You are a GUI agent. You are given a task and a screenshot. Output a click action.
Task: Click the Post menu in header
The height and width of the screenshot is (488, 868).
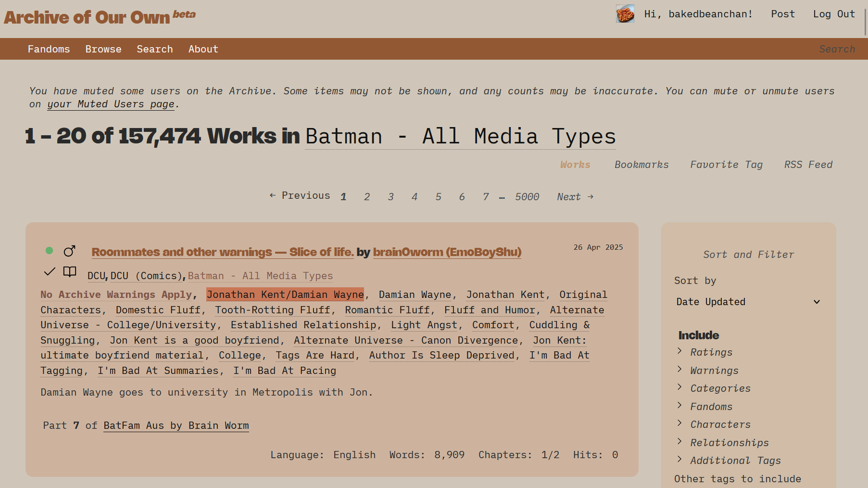(783, 14)
